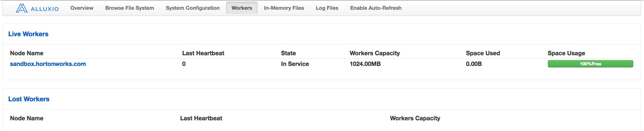Enable Auto-Refresh
This screenshot has width=644, height=131.
pyautogui.click(x=376, y=8)
